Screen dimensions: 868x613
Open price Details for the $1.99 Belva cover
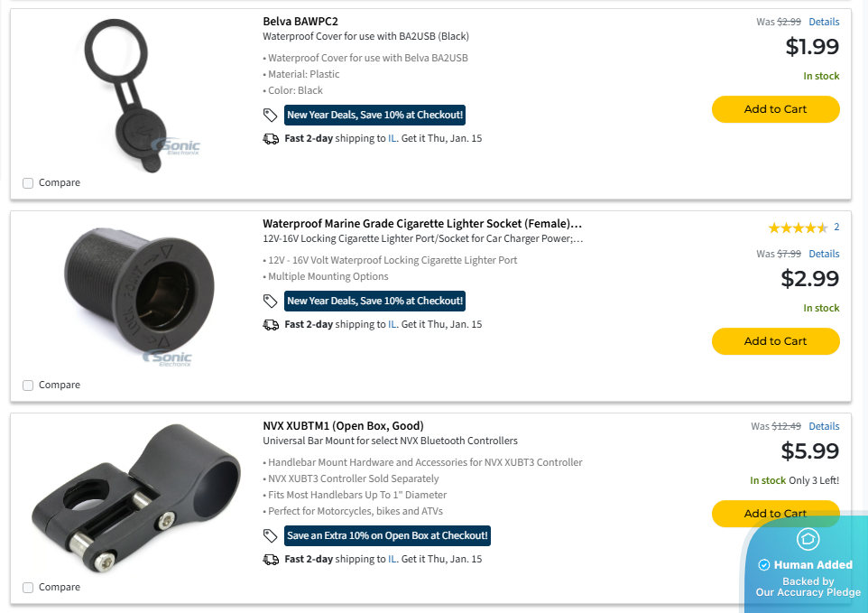tap(824, 22)
